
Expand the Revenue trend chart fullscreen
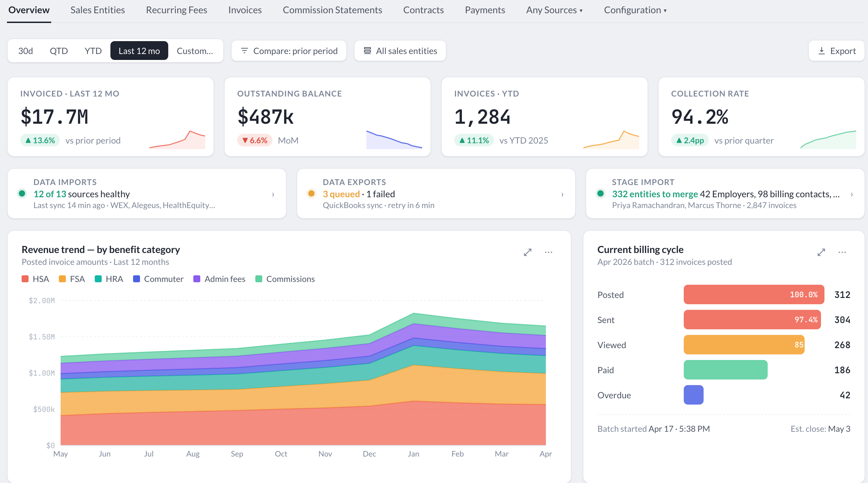(528, 252)
